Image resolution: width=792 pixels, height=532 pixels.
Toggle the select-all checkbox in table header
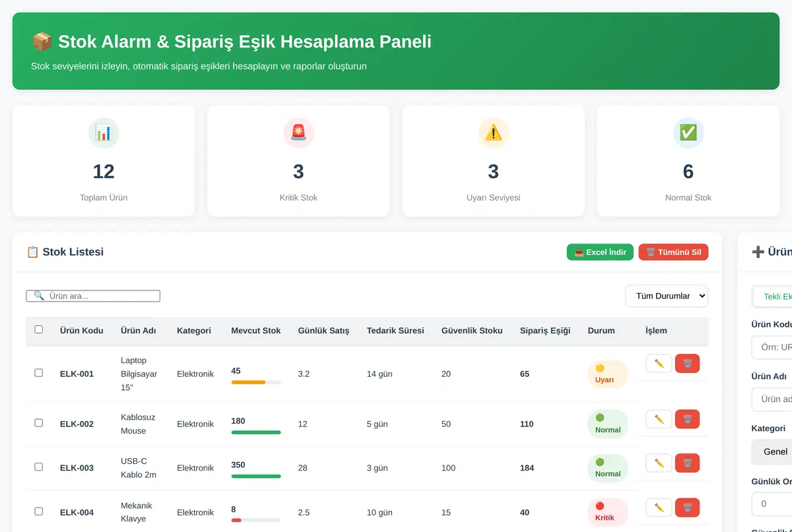pos(38,329)
